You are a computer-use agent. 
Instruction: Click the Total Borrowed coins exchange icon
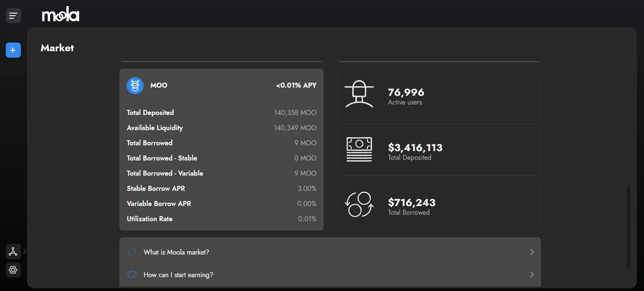pos(359,204)
